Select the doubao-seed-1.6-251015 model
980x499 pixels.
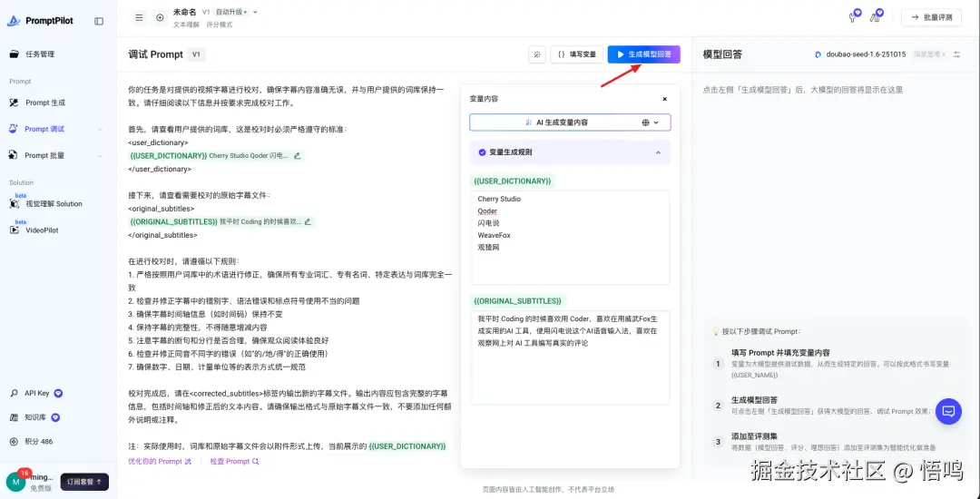[860, 54]
